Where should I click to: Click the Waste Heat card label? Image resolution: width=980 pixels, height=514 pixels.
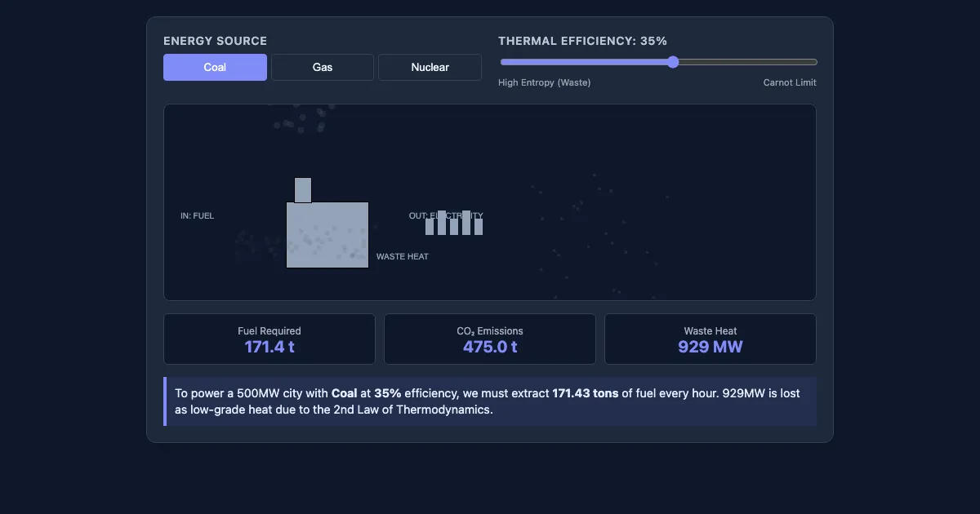pyautogui.click(x=710, y=330)
